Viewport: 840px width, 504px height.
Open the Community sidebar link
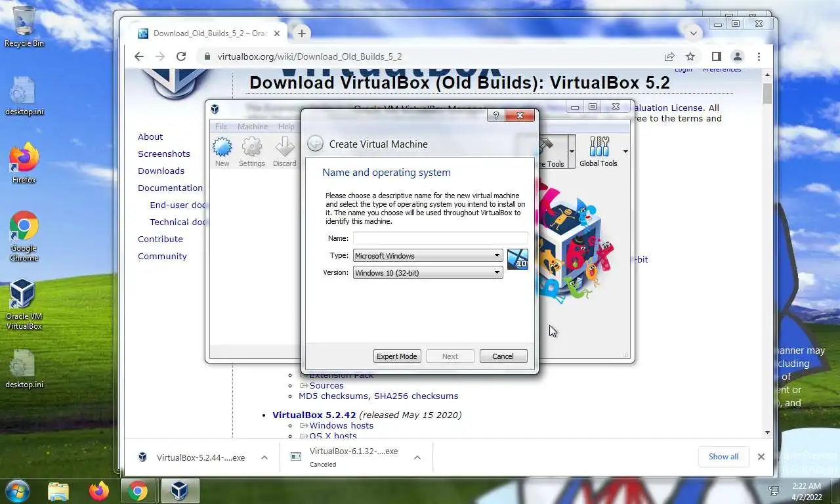point(162,256)
